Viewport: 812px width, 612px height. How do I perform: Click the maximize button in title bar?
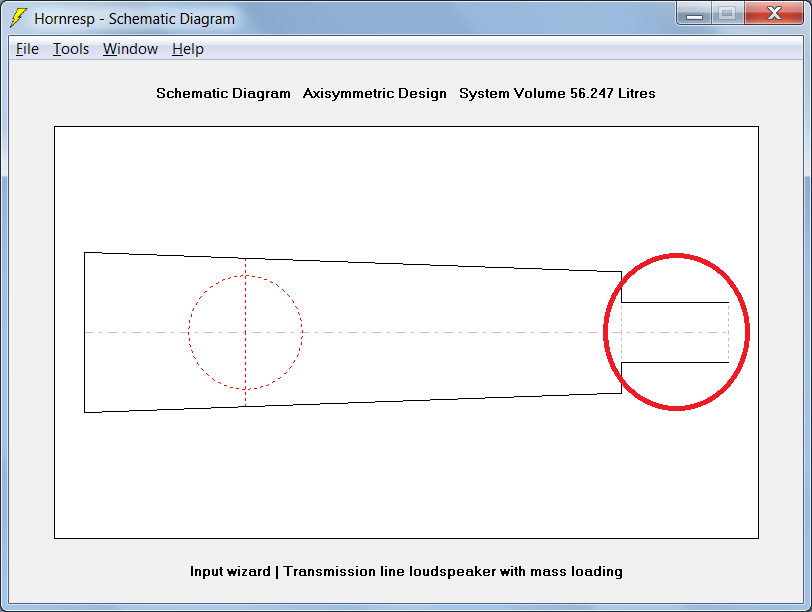728,13
